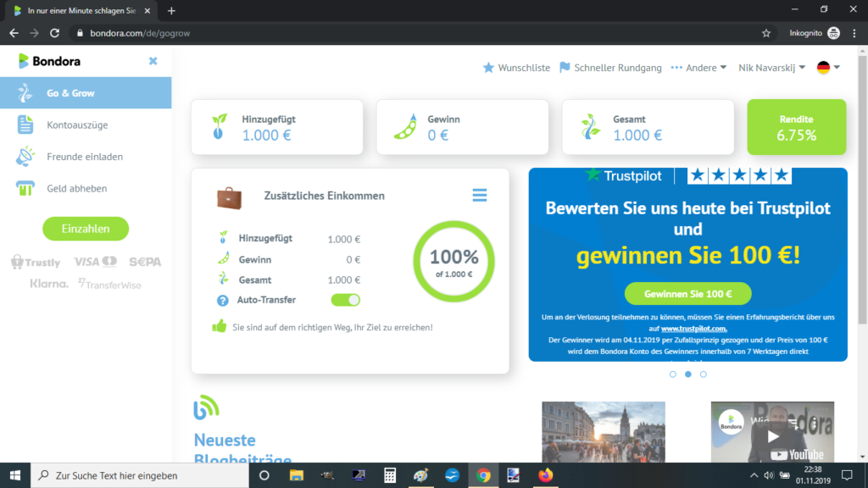
Task: Click the Neueste Blogbeiträge heading
Action: (x=242, y=449)
